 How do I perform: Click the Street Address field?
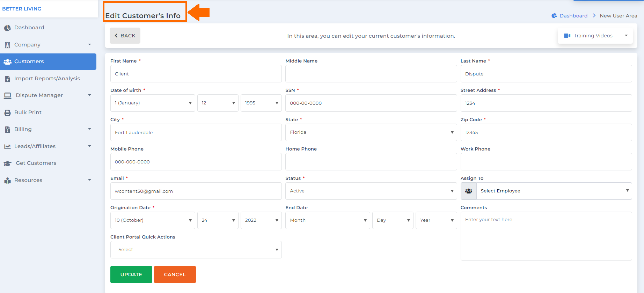(546, 103)
